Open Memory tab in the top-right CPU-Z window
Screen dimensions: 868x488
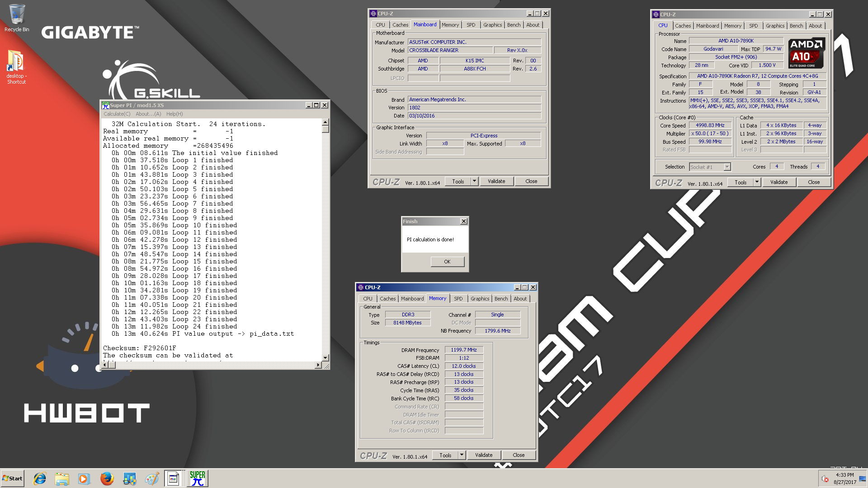click(x=732, y=26)
